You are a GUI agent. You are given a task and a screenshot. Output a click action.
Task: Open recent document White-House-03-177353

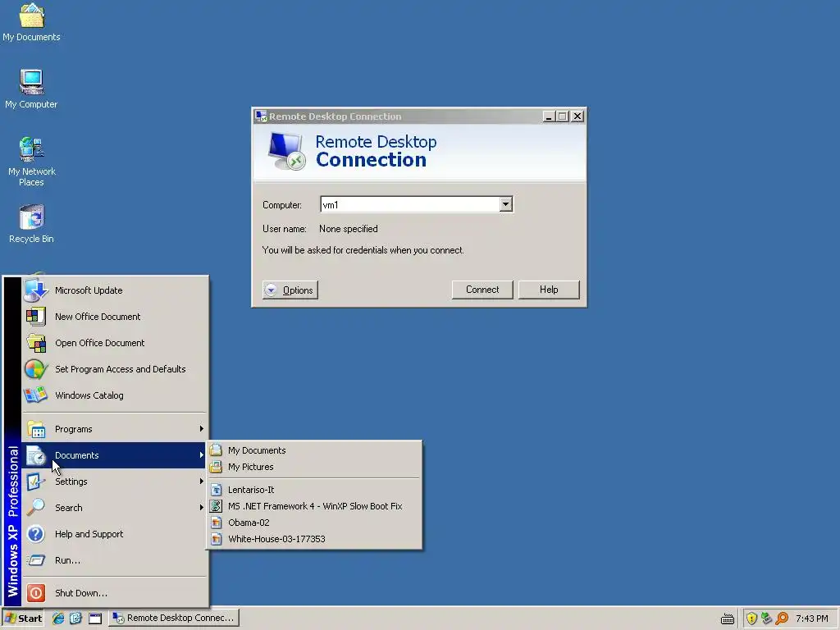(x=314, y=539)
